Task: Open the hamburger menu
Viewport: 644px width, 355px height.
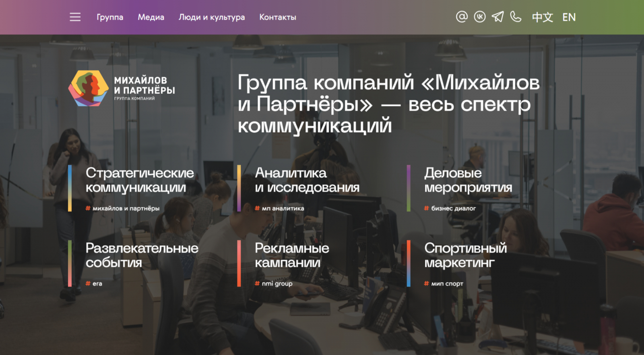Action: point(75,17)
